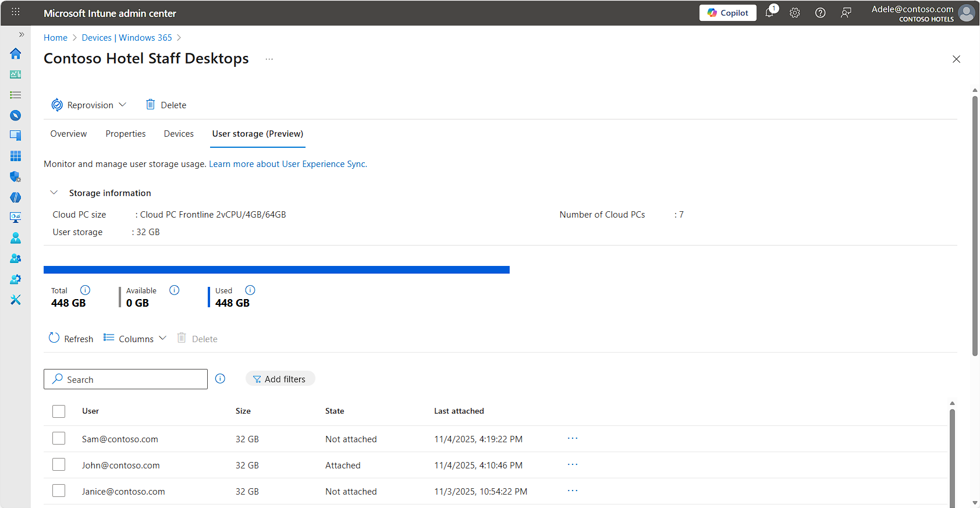Collapse the Storage information section

(x=54, y=193)
